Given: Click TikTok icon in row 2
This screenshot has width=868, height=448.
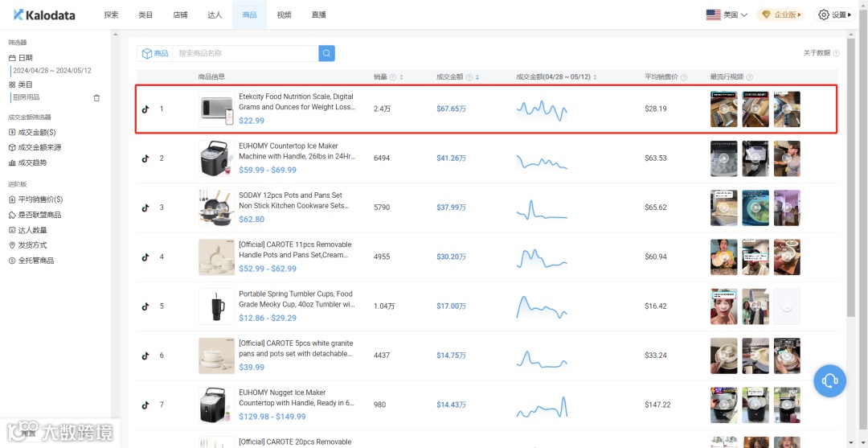Looking at the screenshot, I should pos(145,158).
